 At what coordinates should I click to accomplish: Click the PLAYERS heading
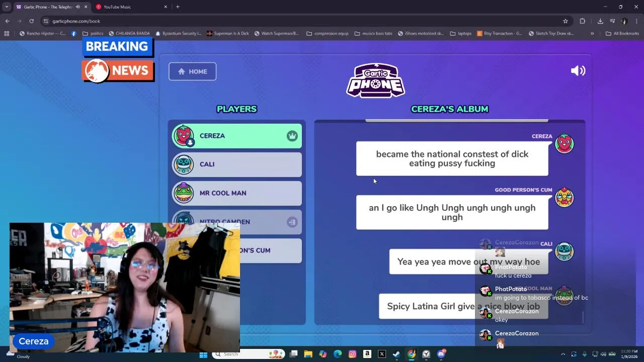point(236,109)
